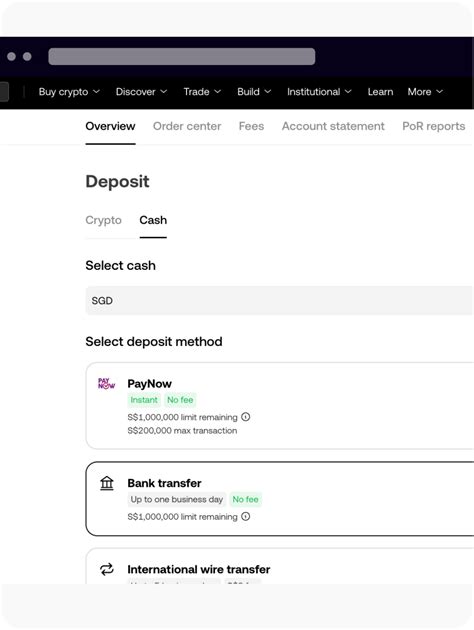This screenshot has width=474, height=630.
Task: Open the Buy crypto dropdown menu
Action: [x=69, y=92]
